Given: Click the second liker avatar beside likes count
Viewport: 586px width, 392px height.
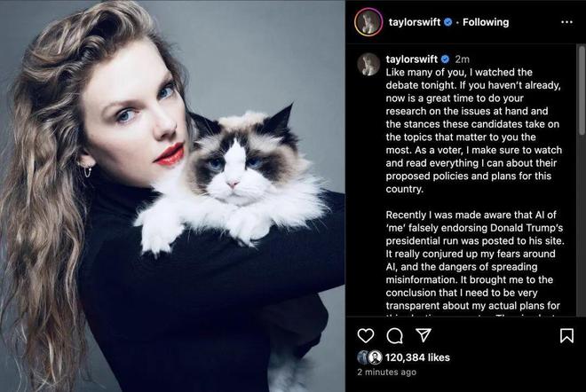Looking at the screenshot, I should (376, 357).
